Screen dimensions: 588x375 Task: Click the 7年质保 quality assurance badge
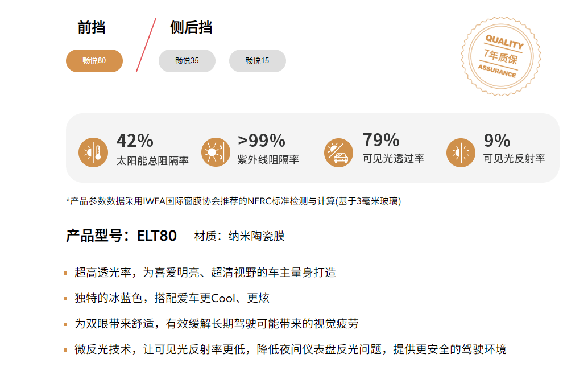(500, 56)
